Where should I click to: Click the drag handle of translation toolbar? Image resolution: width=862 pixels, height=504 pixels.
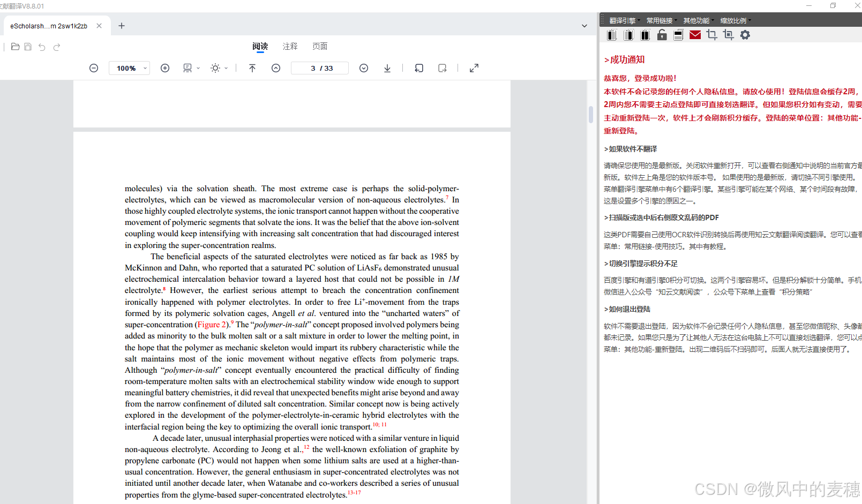(x=602, y=20)
